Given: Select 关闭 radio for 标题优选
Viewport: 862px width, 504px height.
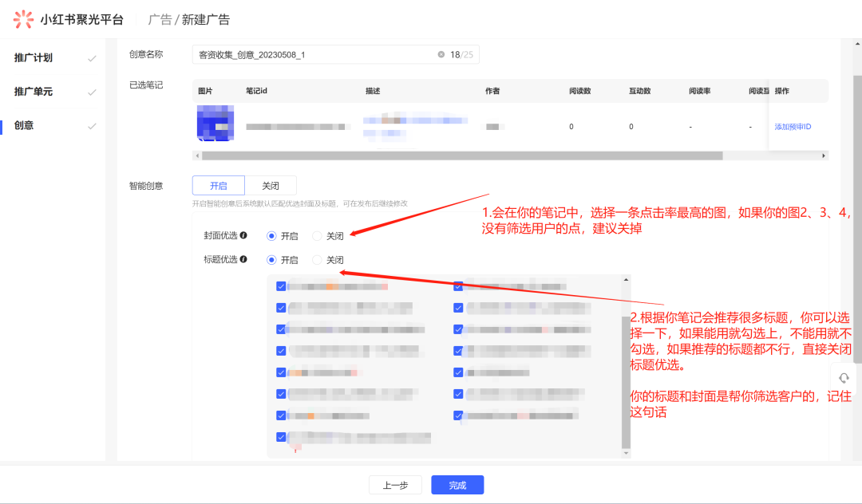Looking at the screenshot, I should pyautogui.click(x=318, y=260).
